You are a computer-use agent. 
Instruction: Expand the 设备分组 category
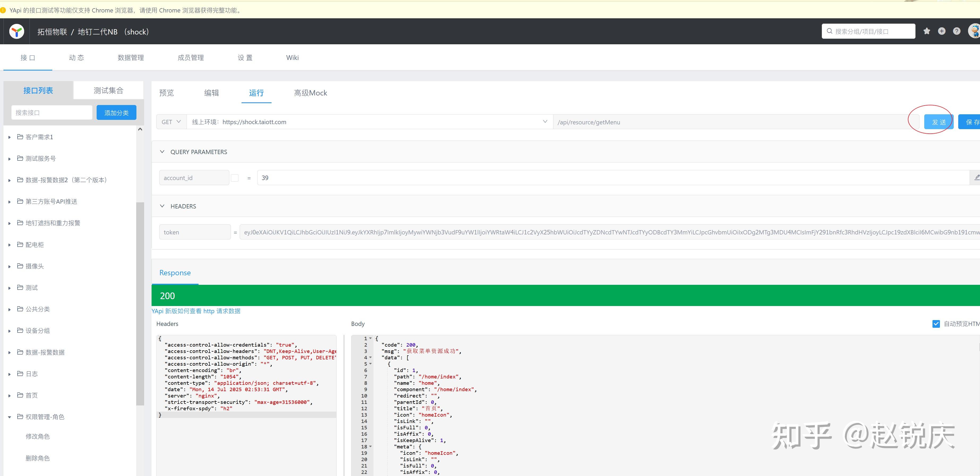10,331
